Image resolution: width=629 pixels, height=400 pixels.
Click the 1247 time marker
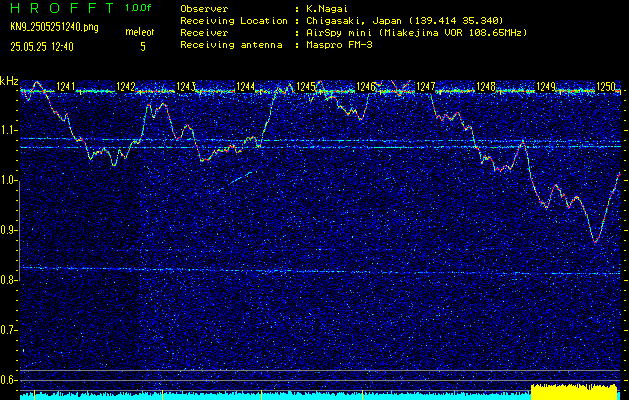426,86
